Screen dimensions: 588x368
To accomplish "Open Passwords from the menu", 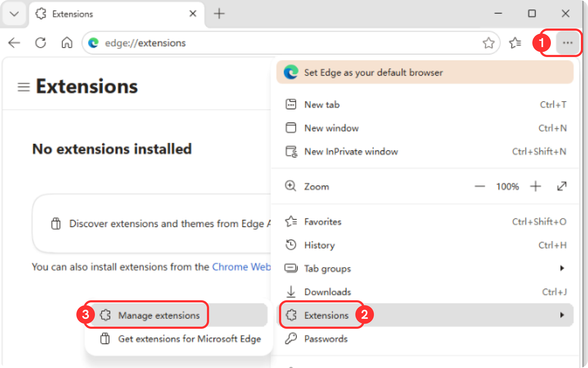I will (x=425, y=339).
